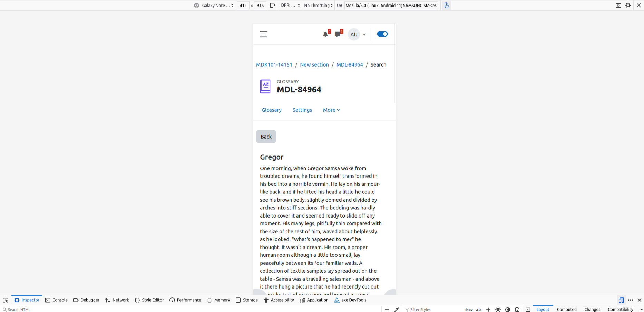Viewport: 644px width, 312px height.
Task: Open axe DevTools tab
Action: (350, 300)
